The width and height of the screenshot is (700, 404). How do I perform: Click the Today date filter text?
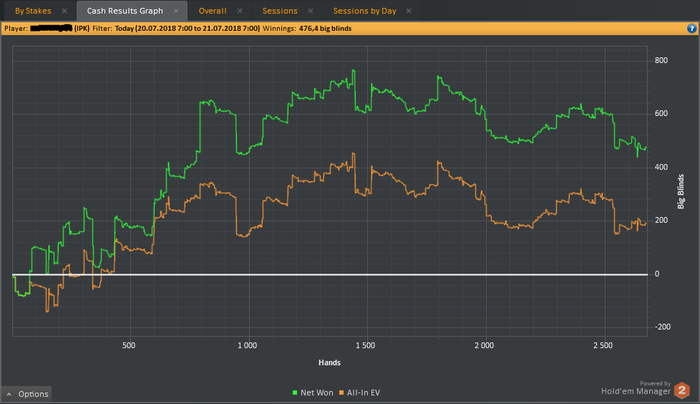tap(188, 29)
